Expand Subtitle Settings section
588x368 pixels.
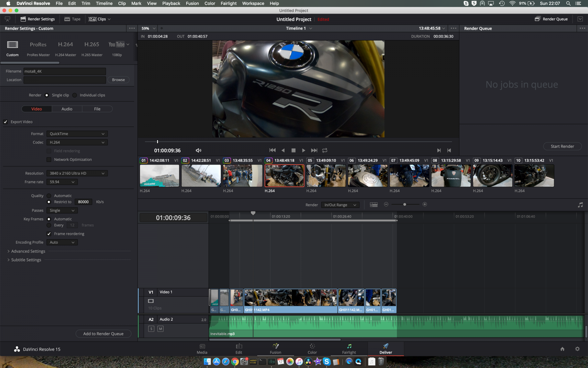click(24, 260)
